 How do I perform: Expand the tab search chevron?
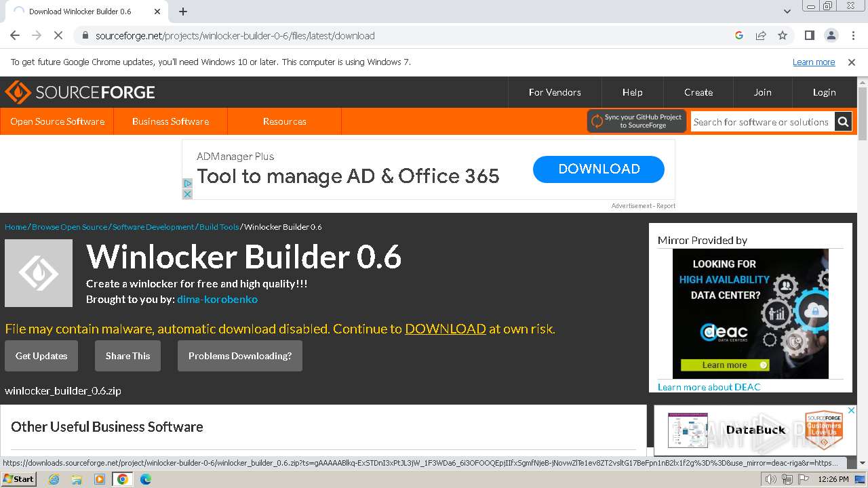(x=787, y=12)
